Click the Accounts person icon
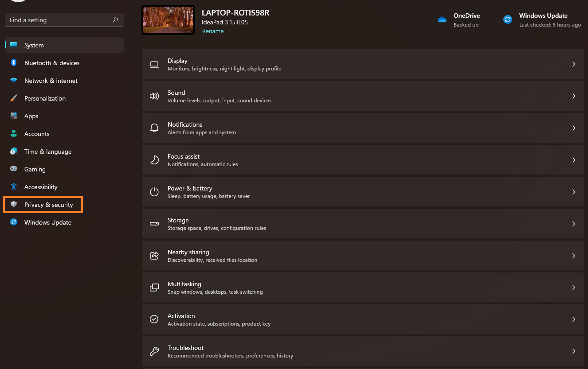The height and width of the screenshot is (369, 588). click(14, 134)
